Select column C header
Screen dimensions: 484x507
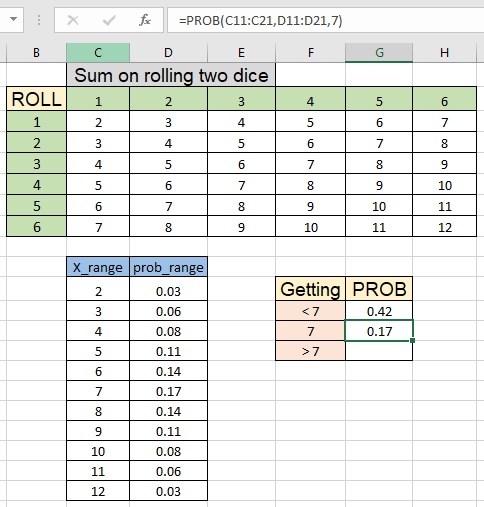pyautogui.click(x=98, y=53)
